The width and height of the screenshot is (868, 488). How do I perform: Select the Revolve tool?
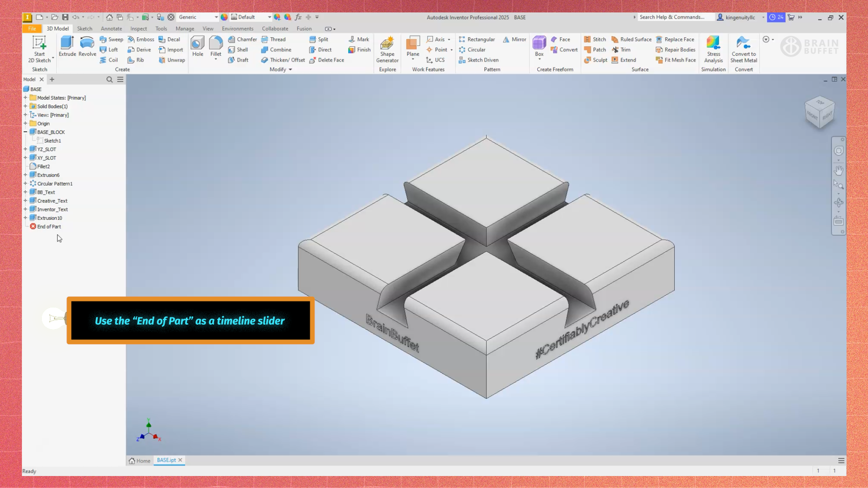87,46
